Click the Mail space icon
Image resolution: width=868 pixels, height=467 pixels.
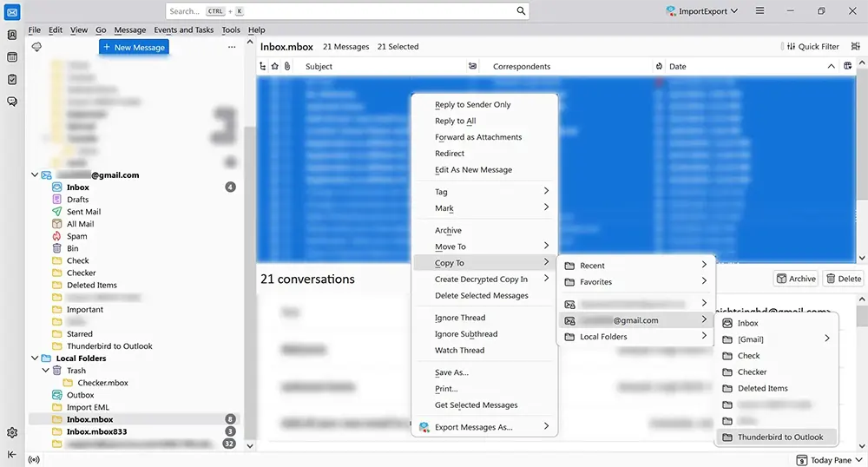(x=11, y=11)
